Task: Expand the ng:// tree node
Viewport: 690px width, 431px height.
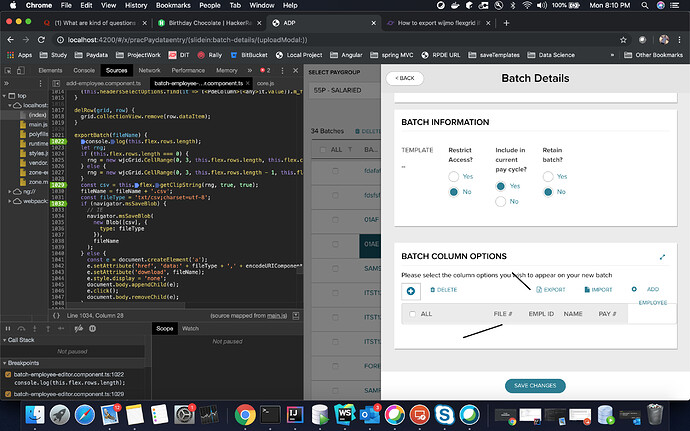Action: (10, 192)
